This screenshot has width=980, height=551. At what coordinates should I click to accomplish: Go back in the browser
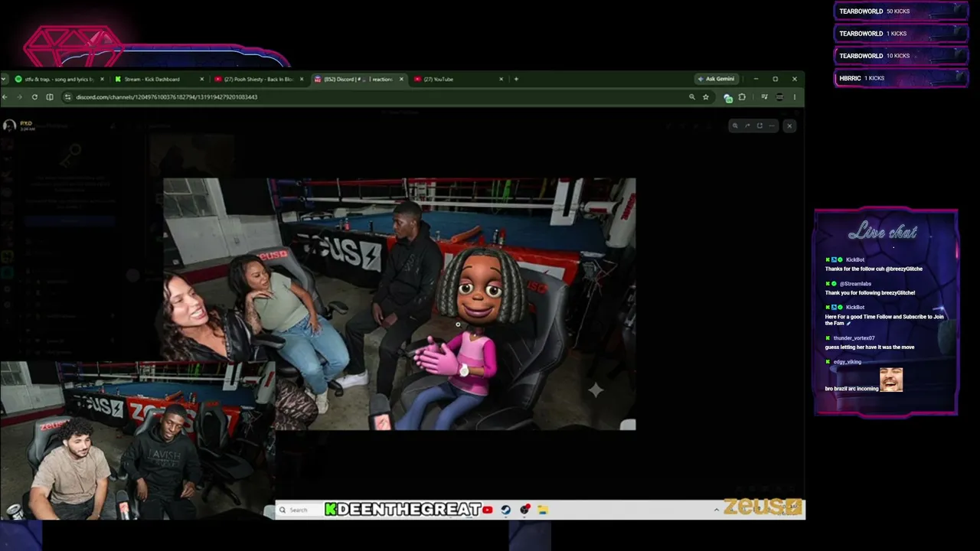pos(5,97)
